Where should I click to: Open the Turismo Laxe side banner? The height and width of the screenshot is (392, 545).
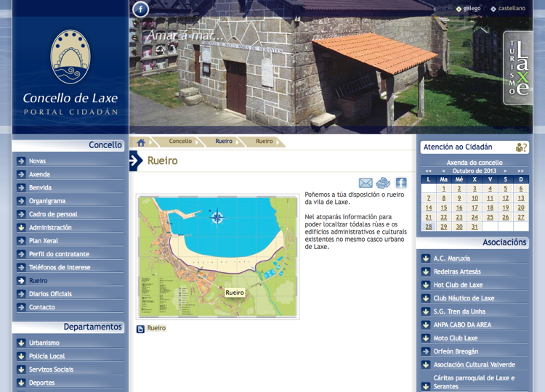pyautogui.click(x=517, y=68)
